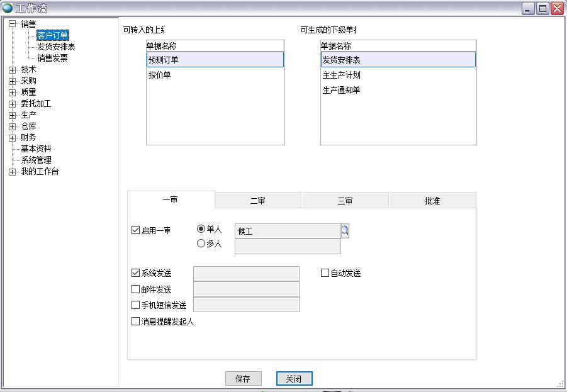Screen dimensions: 567x392
Task: Expand the 采购 tree node
Action: coord(12,81)
